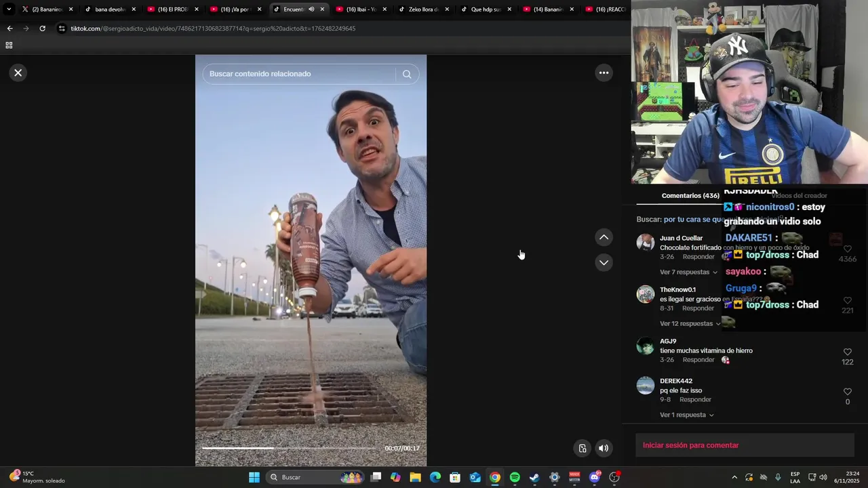Image resolution: width=868 pixels, height=488 pixels.
Task: Open AGJ9's username link
Action: 668,341
